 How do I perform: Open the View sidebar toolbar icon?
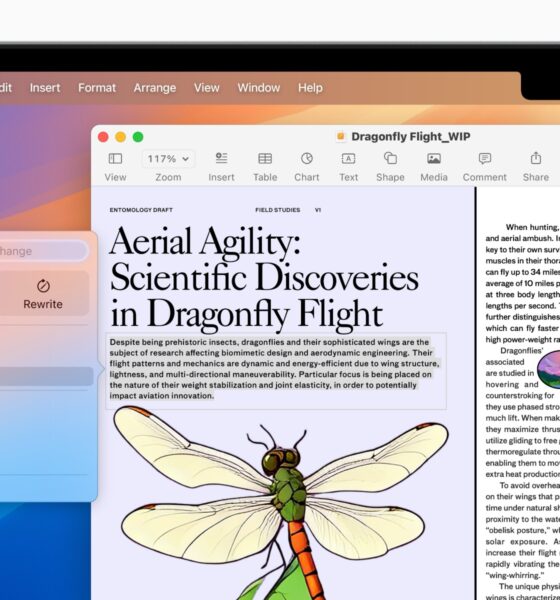115,159
